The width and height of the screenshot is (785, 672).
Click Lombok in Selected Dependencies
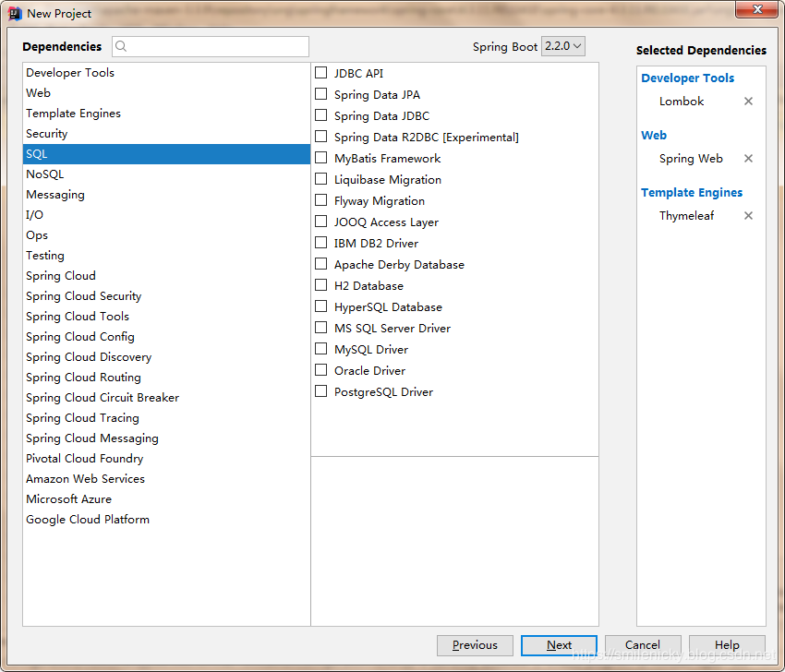[682, 102]
